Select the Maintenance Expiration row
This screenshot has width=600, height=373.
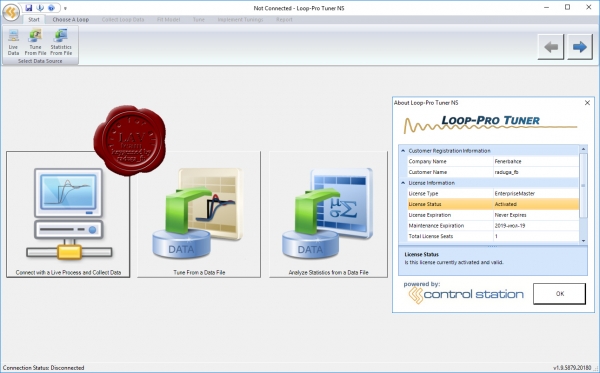493,226
